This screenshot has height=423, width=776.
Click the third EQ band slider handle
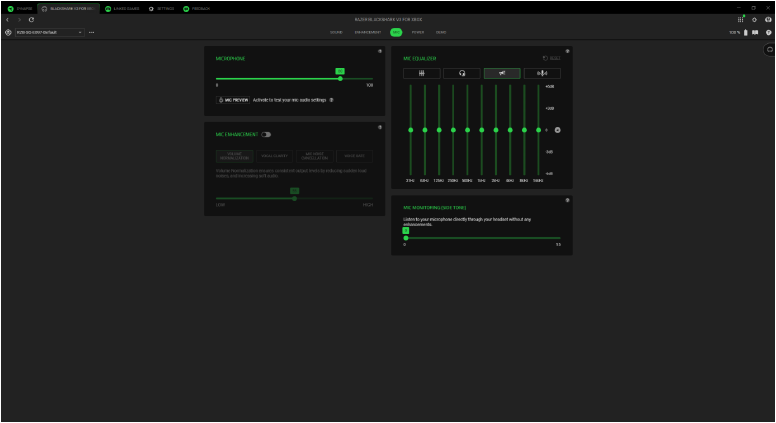click(439, 130)
